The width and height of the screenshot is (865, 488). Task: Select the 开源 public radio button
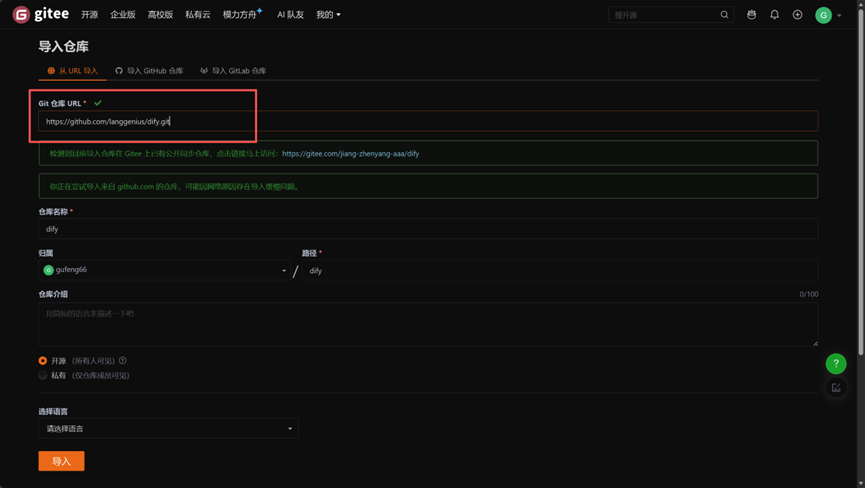pyautogui.click(x=42, y=361)
